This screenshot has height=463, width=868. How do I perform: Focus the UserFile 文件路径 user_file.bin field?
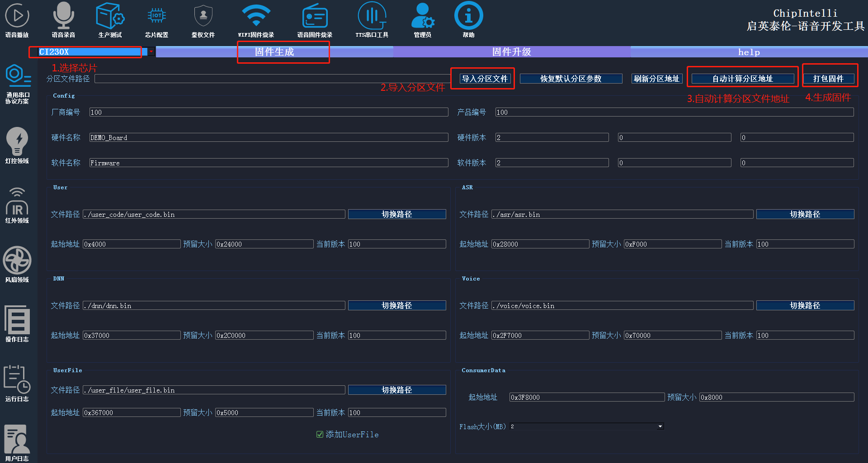[x=214, y=390]
